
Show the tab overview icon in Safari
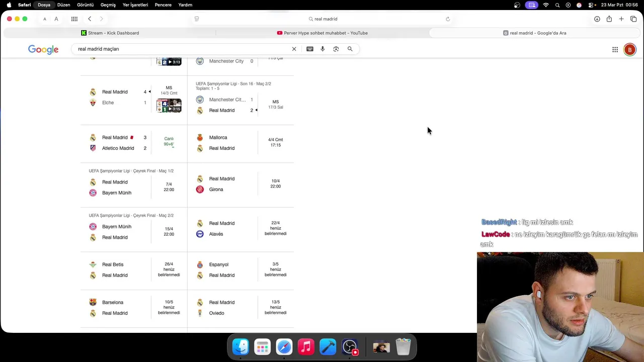(633, 19)
